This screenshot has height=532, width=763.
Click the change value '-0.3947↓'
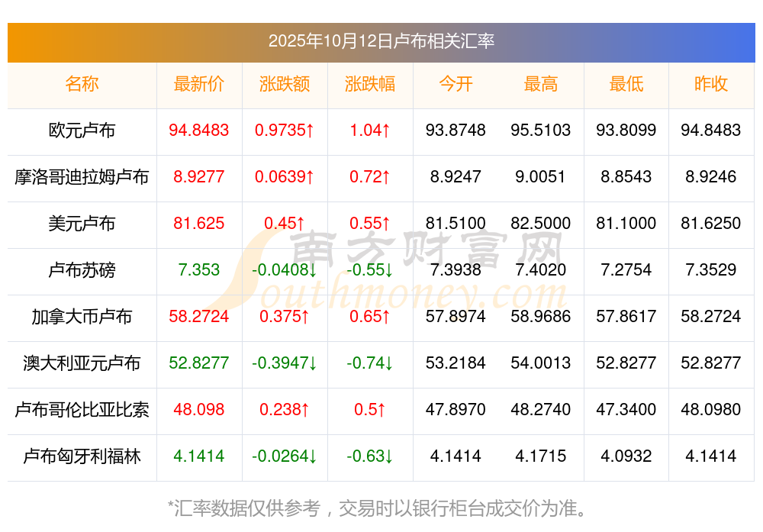click(x=284, y=363)
